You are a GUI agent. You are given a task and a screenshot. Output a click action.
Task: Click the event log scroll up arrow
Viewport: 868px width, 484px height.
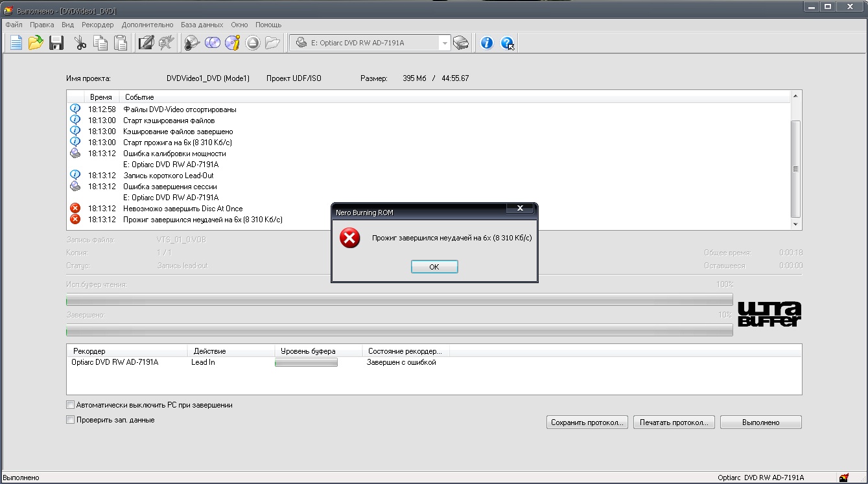pos(796,97)
